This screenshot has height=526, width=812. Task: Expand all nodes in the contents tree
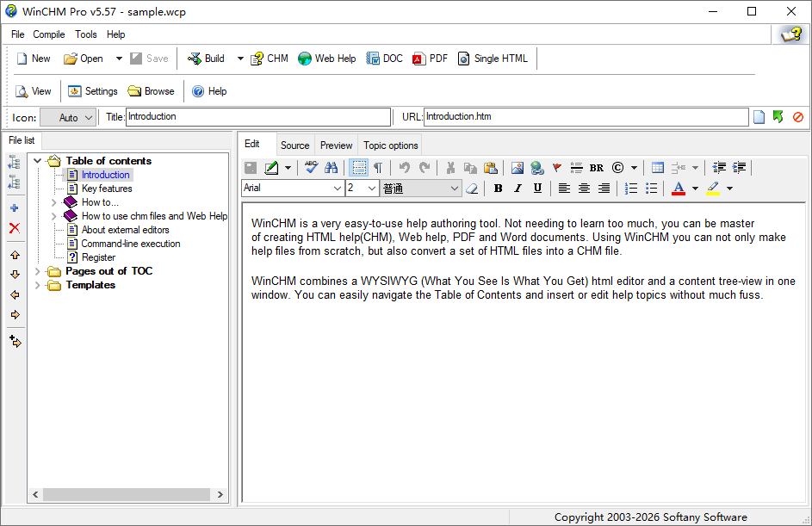(x=15, y=163)
